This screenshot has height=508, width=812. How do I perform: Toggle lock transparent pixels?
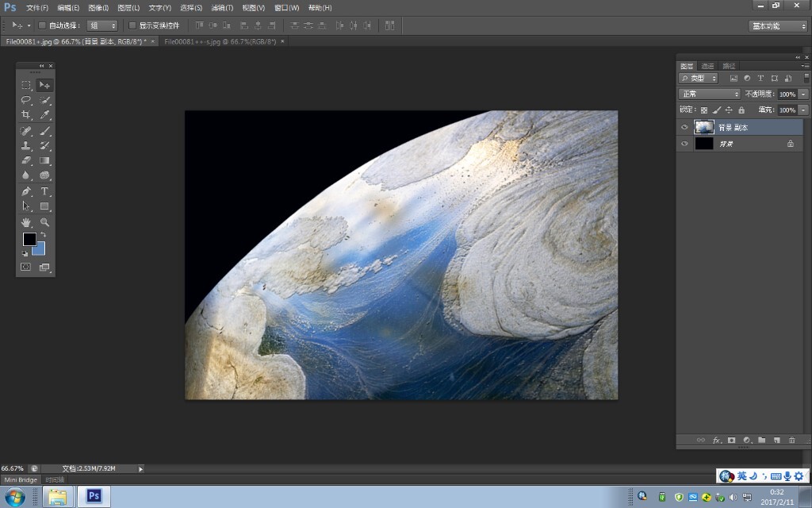pos(704,110)
